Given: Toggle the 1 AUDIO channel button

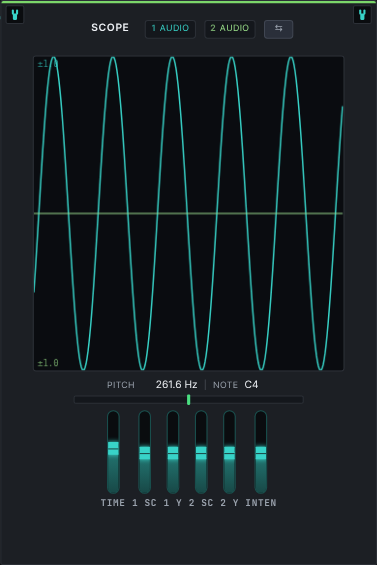Looking at the screenshot, I should pos(170,29).
